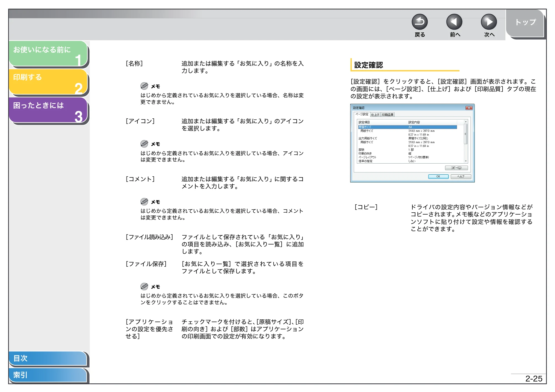
Task: Click the ヘルプ button in the dialog
Action: [x=461, y=177]
